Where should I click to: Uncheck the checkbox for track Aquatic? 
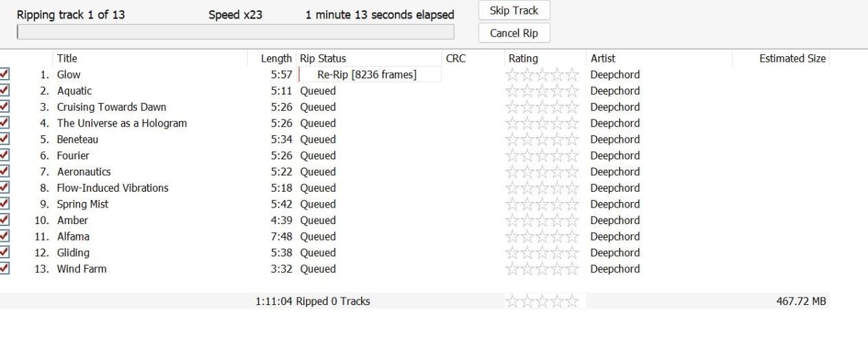[6, 91]
